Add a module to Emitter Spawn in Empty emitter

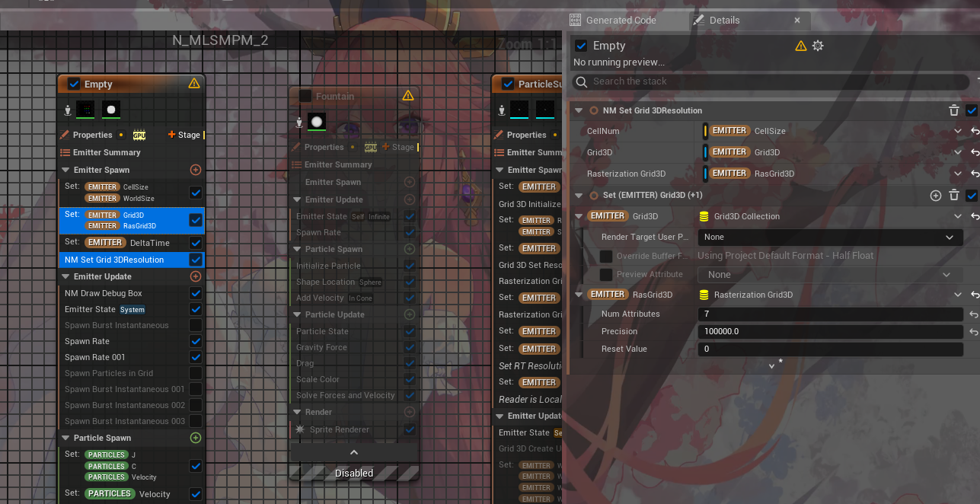(x=196, y=170)
